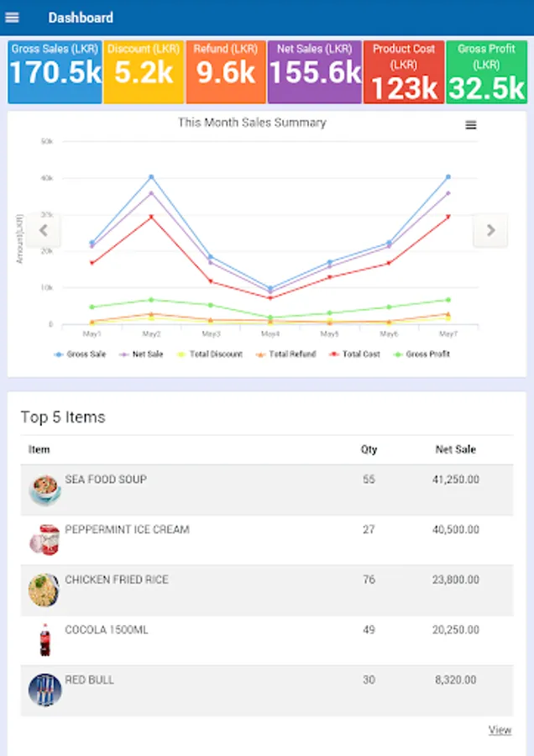Go to next chart with right arrow
Viewport: 534px width, 756px height.
[x=490, y=230]
